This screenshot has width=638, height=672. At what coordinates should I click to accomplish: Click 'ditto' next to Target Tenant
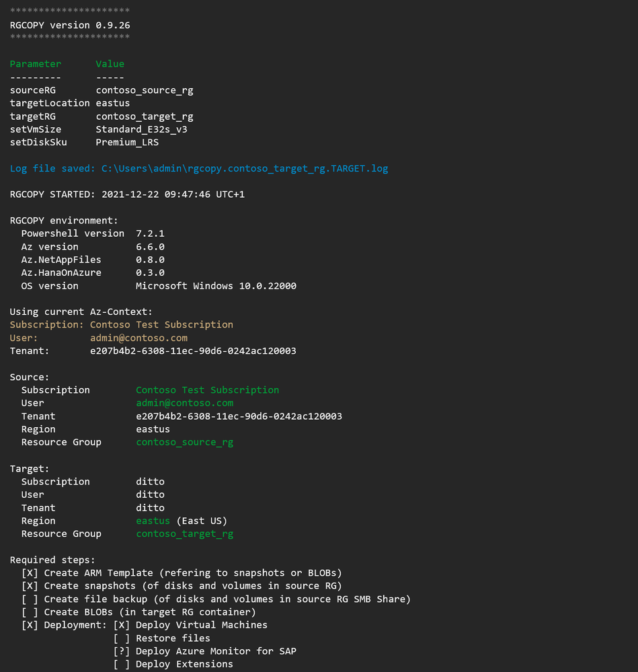coord(150,508)
